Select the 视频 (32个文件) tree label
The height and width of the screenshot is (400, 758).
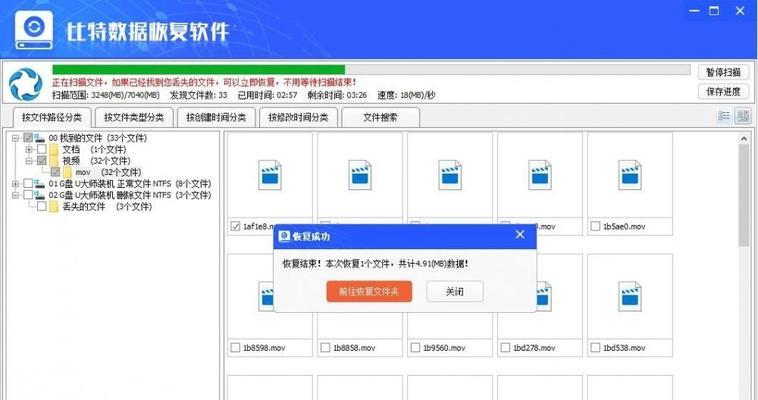click(96, 161)
